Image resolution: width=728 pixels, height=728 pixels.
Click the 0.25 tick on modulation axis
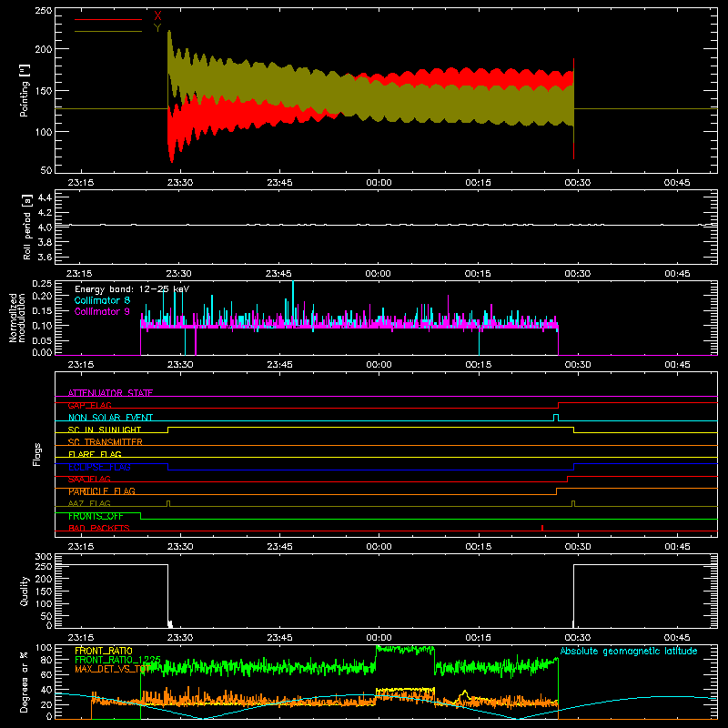[x=42, y=284]
